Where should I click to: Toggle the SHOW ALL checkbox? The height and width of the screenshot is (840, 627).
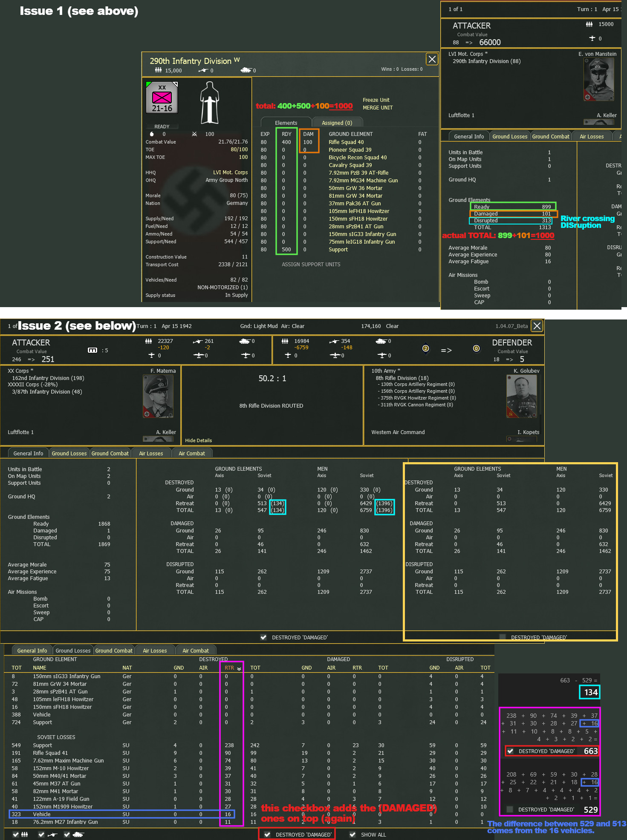[353, 834]
